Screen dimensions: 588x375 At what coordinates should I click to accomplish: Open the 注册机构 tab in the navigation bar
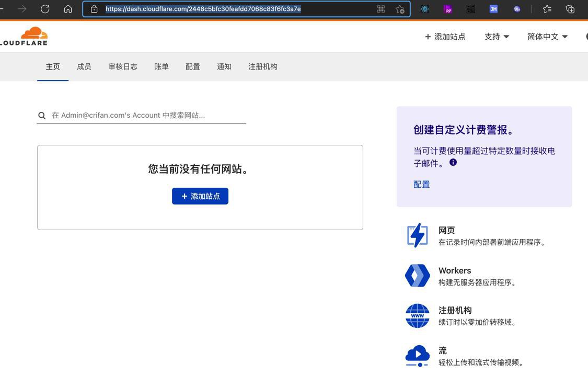[x=263, y=66]
